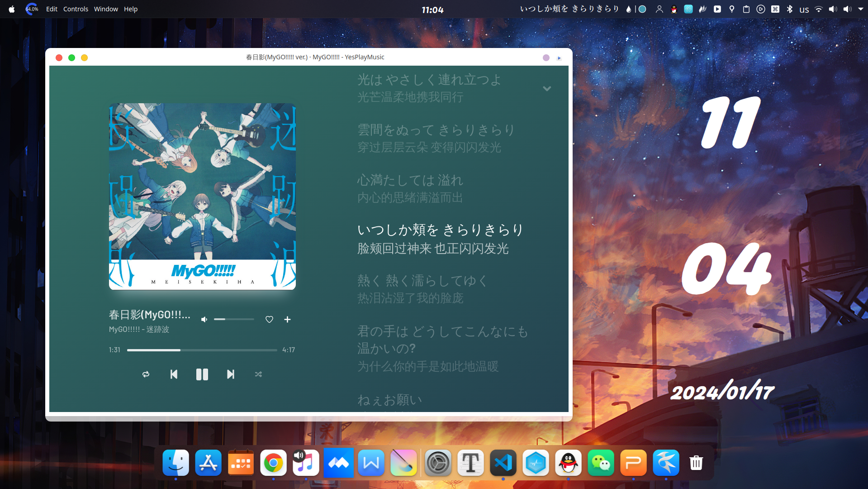
Task: Open the orange calendar dock app
Action: click(x=241, y=463)
